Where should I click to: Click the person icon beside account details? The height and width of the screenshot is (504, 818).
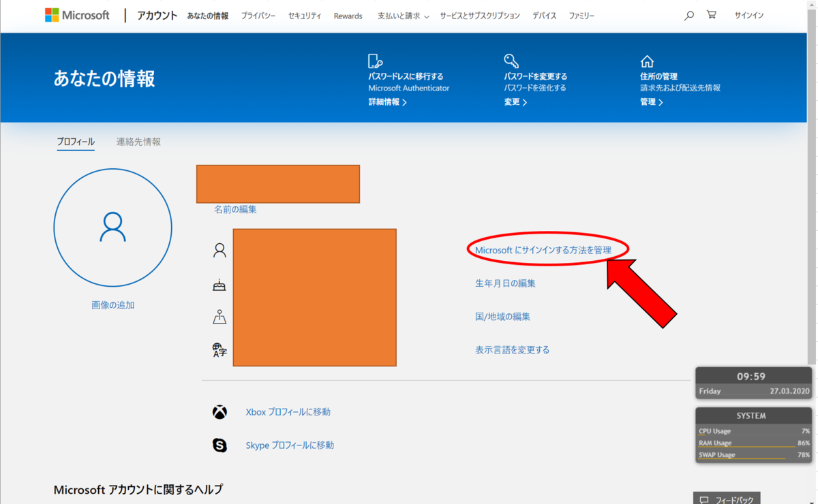[x=219, y=251]
